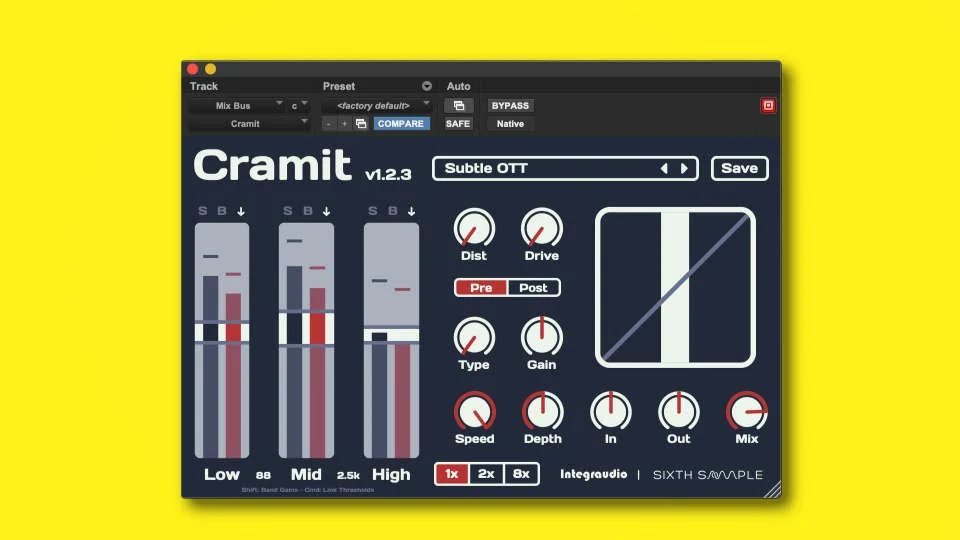This screenshot has width=960, height=540.
Task: Select Post distortion routing
Action: 533,288
